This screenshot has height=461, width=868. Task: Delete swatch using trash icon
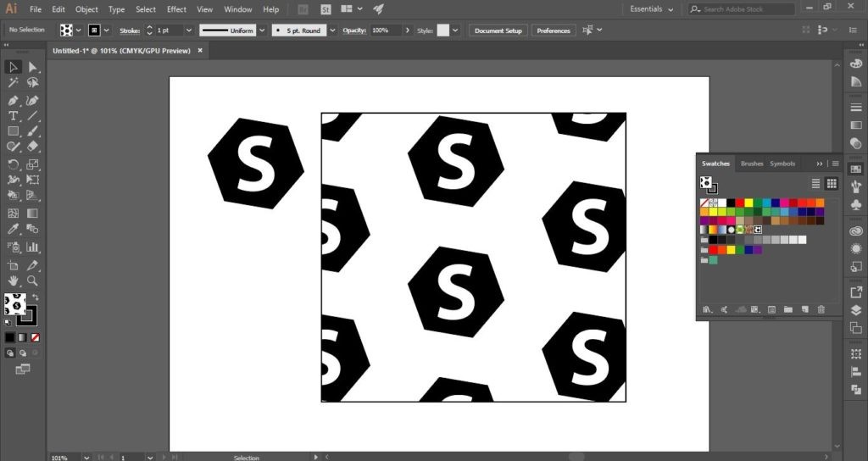pyautogui.click(x=821, y=310)
